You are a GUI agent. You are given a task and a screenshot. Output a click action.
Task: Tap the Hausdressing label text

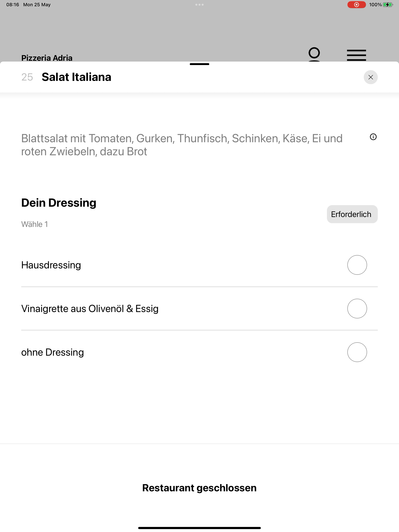click(x=51, y=265)
